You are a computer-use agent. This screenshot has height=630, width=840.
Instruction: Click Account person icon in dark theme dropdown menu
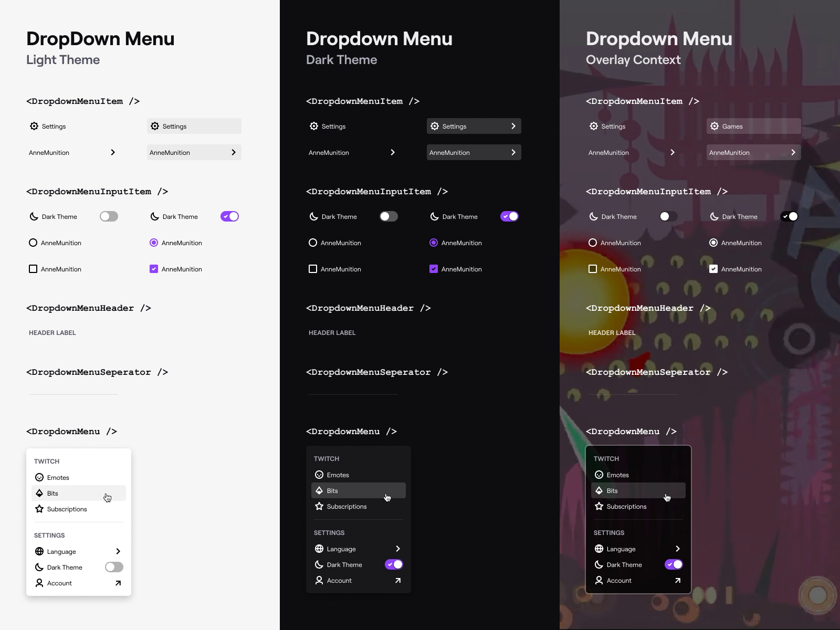coord(319,581)
